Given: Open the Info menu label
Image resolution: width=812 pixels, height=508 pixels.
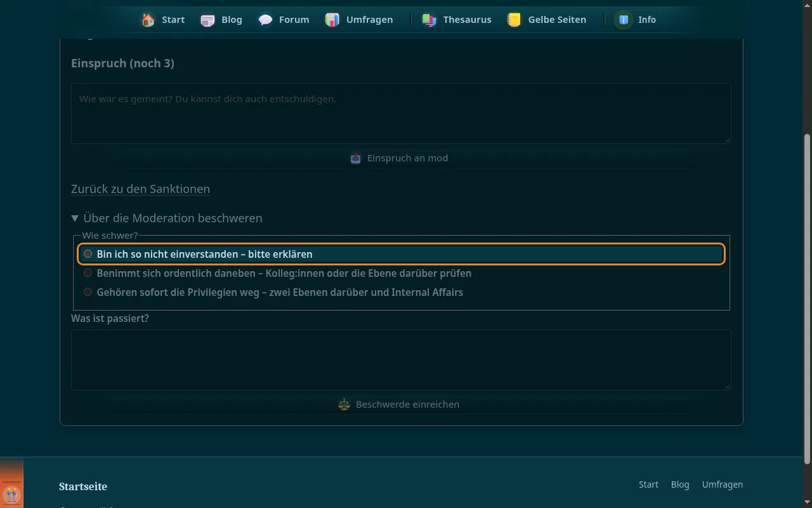Looking at the screenshot, I should click(x=647, y=20).
